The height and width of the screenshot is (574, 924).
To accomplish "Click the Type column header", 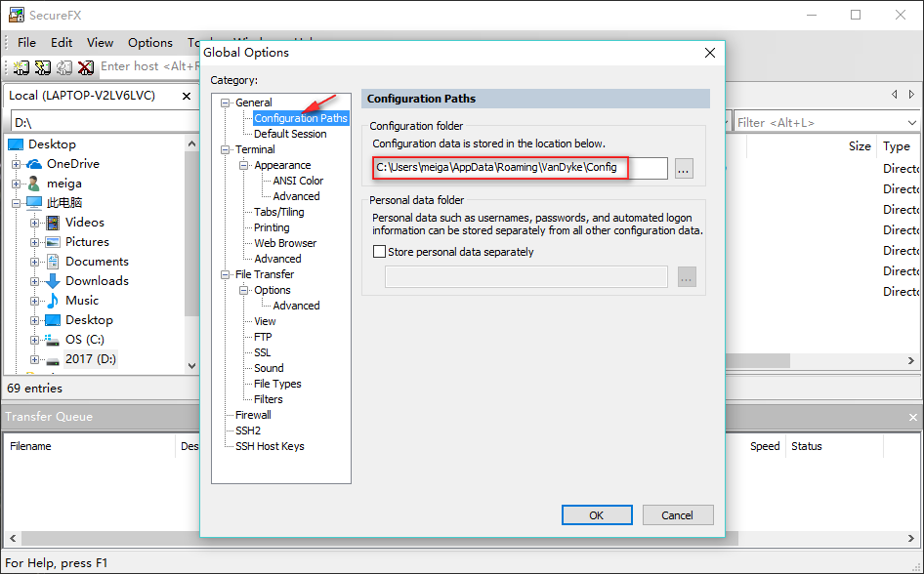I will pos(897,146).
